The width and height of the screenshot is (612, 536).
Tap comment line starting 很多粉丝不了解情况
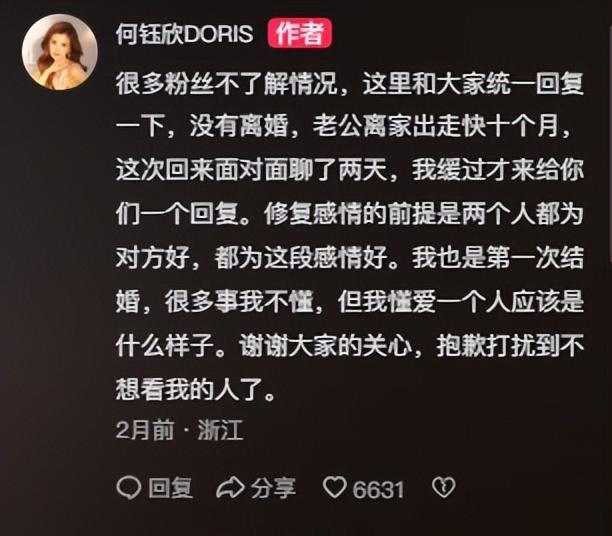click(x=350, y=84)
